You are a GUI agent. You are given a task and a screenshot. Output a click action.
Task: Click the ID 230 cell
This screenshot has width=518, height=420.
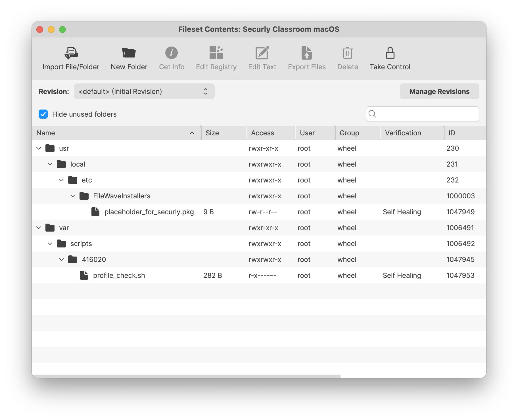click(x=453, y=148)
